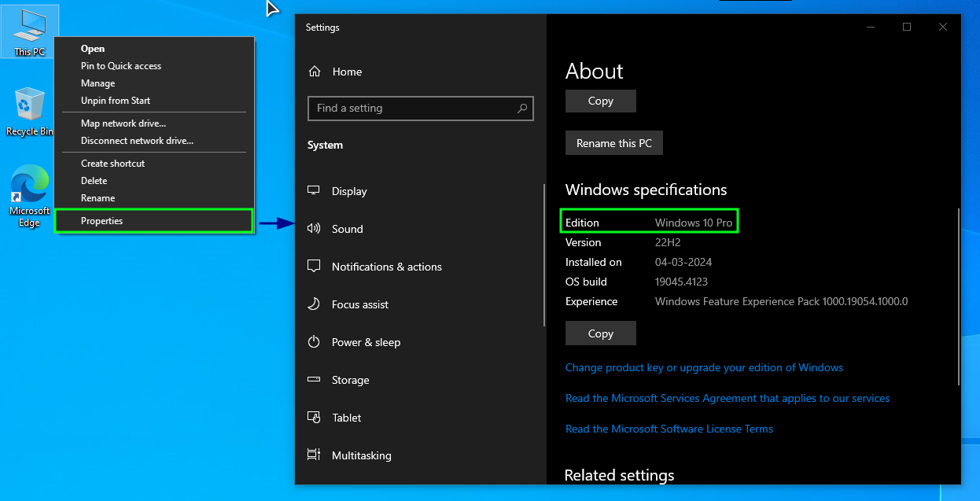Choose Open in the context menu
This screenshot has height=501, width=980.
(154, 49)
